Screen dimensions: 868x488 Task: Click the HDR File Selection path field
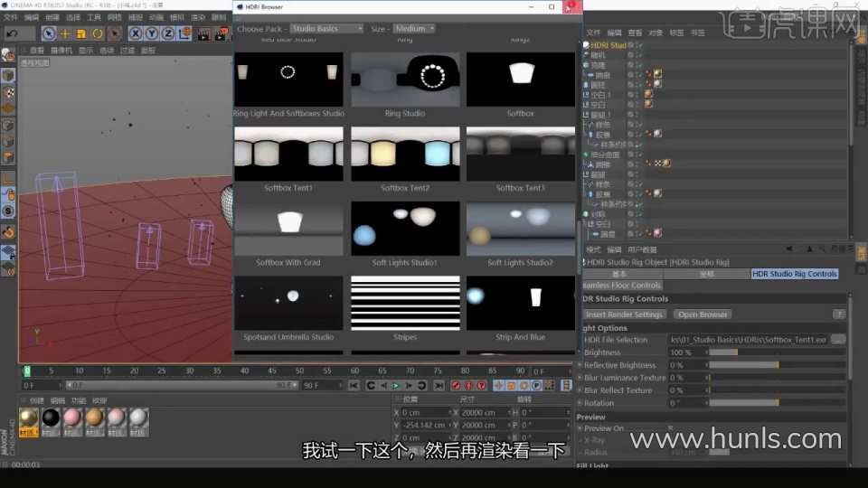click(x=749, y=340)
